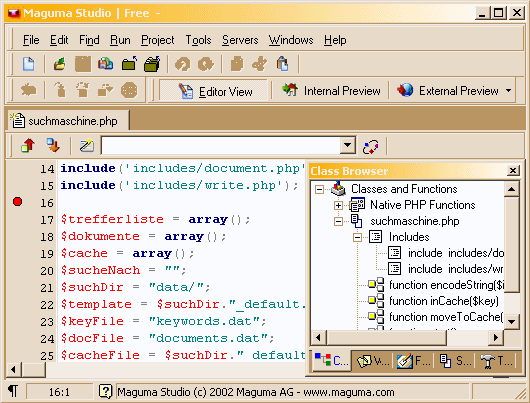Click the icon right of the combo box
The width and height of the screenshot is (530, 403).
tap(370, 147)
